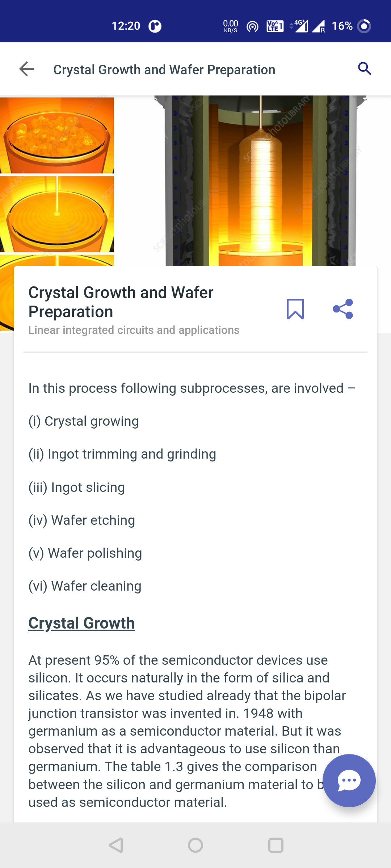391x868 pixels.
Task: Tap the molten silicon crucible image
Action: (57, 136)
